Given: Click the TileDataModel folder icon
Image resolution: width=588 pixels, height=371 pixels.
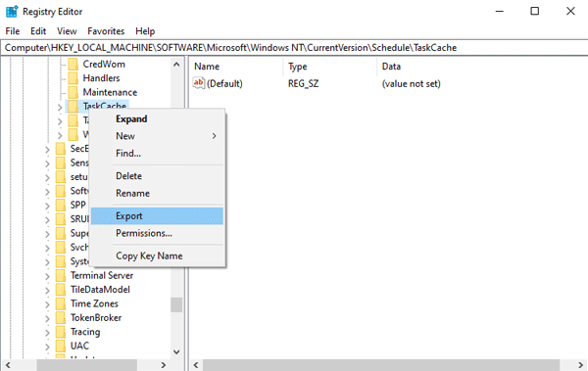Looking at the screenshot, I should pyautogui.click(x=61, y=290).
